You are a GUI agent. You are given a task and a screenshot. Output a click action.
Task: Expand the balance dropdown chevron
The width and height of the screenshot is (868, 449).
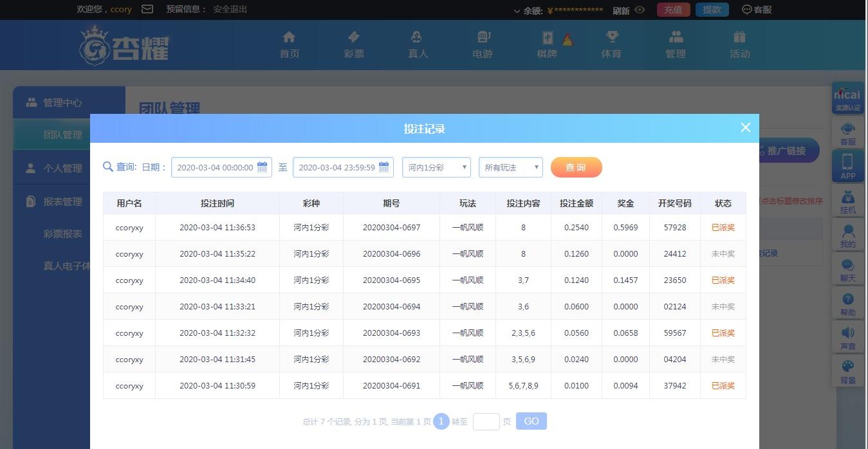517,10
